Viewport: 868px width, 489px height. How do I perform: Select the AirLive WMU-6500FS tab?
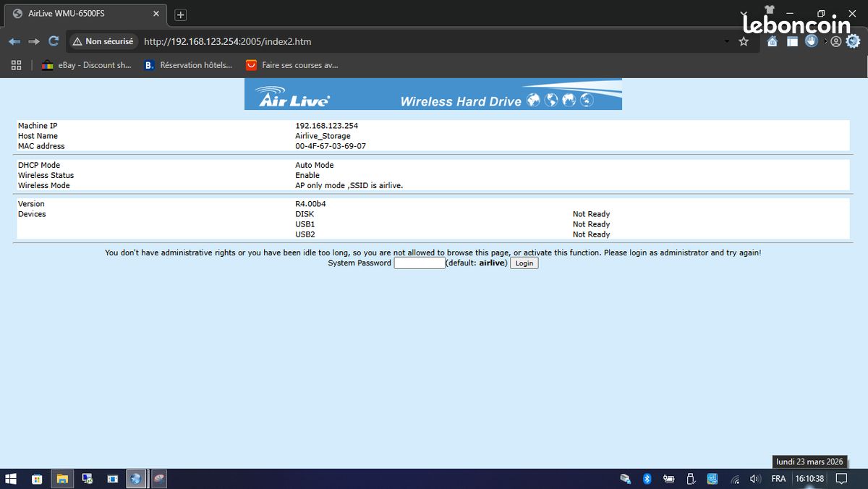pyautogui.click(x=85, y=14)
